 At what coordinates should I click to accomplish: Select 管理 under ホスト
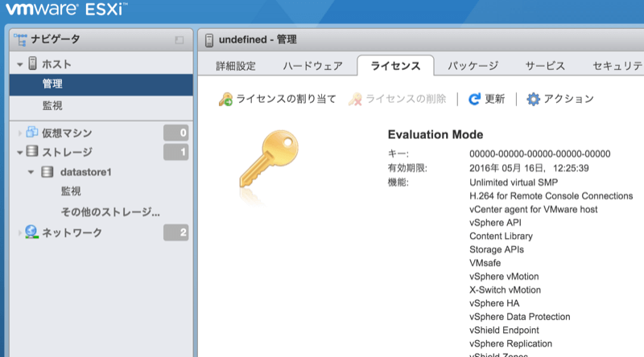tap(101, 84)
